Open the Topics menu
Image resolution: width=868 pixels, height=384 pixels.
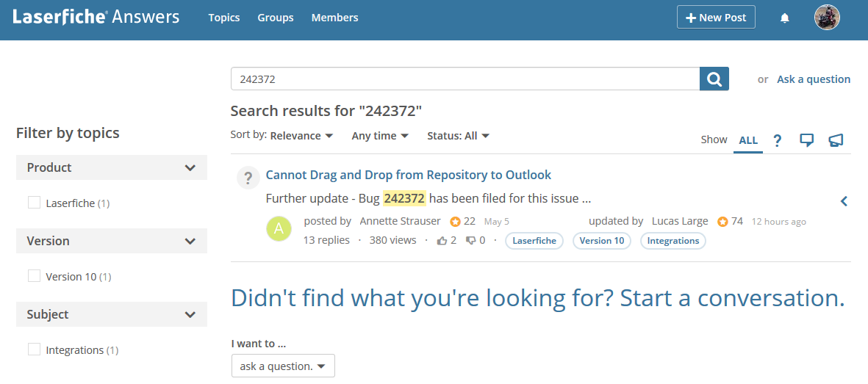click(224, 18)
